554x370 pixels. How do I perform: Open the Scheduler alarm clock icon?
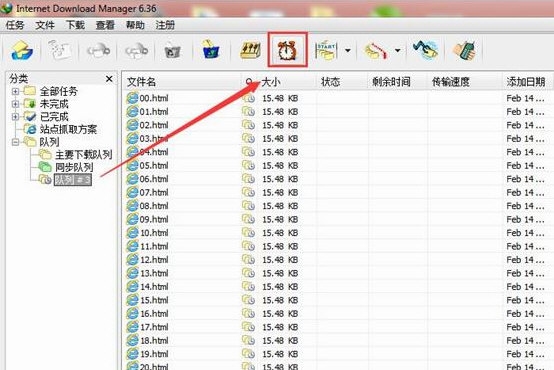(287, 50)
